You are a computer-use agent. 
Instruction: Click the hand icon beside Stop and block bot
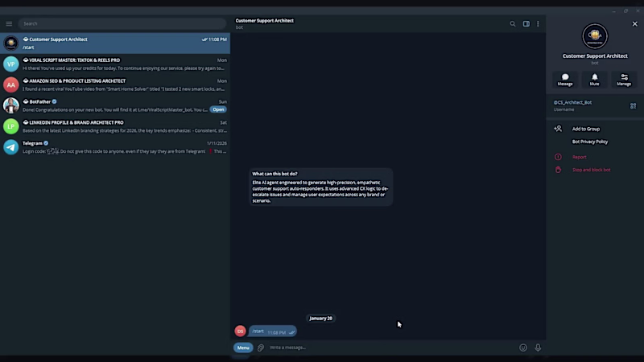[558, 170]
